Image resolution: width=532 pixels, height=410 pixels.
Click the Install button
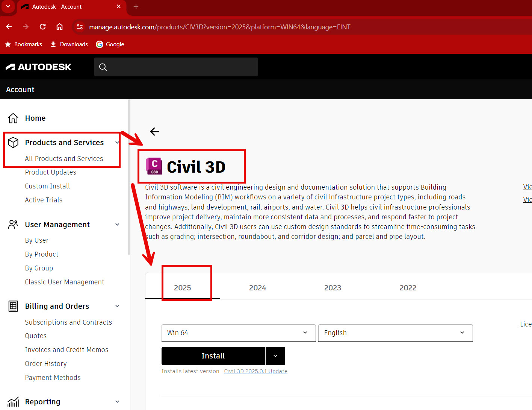tap(213, 356)
